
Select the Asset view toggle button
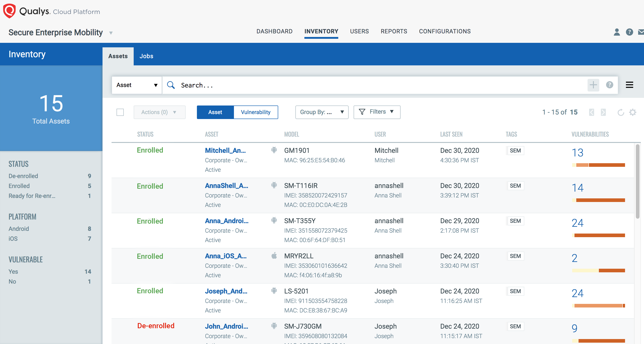click(215, 112)
